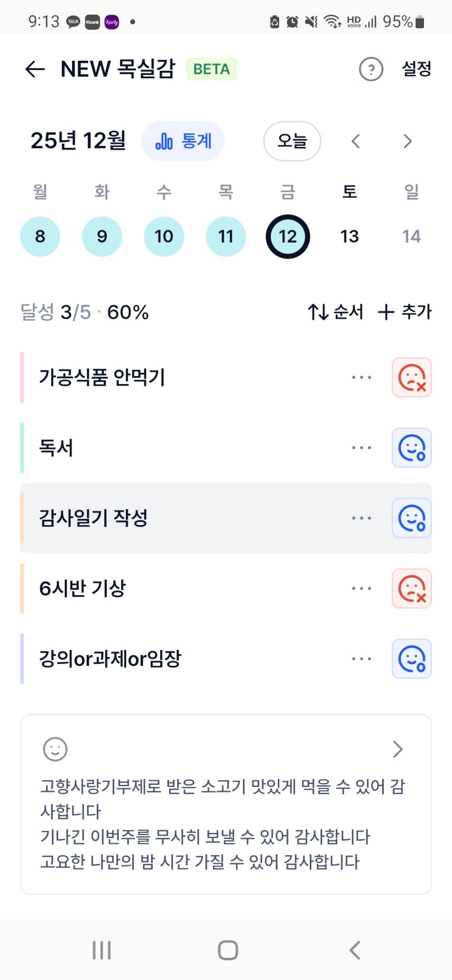This screenshot has height=980, width=452.
Task: Open more options for 강의or과제or임장
Action: click(x=362, y=659)
